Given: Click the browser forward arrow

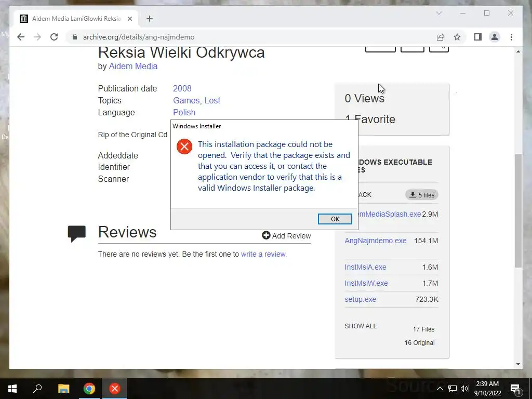Looking at the screenshot, I should (37, 37).
